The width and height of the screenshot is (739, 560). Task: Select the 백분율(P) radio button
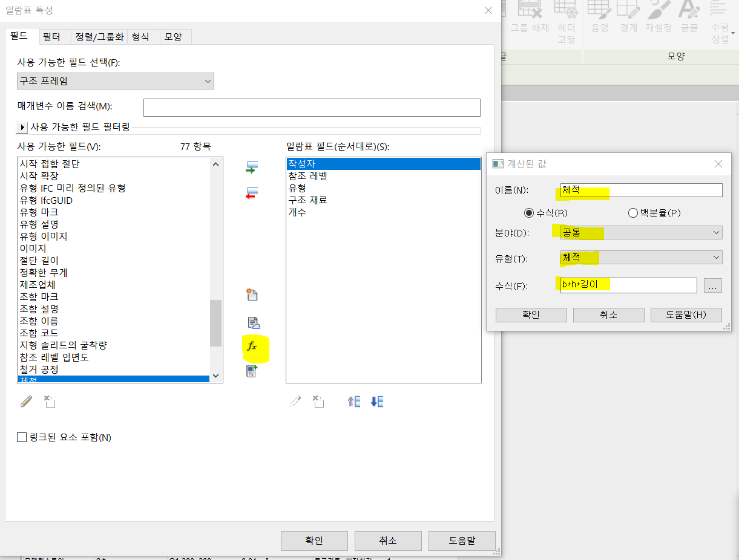coord(633,213)
